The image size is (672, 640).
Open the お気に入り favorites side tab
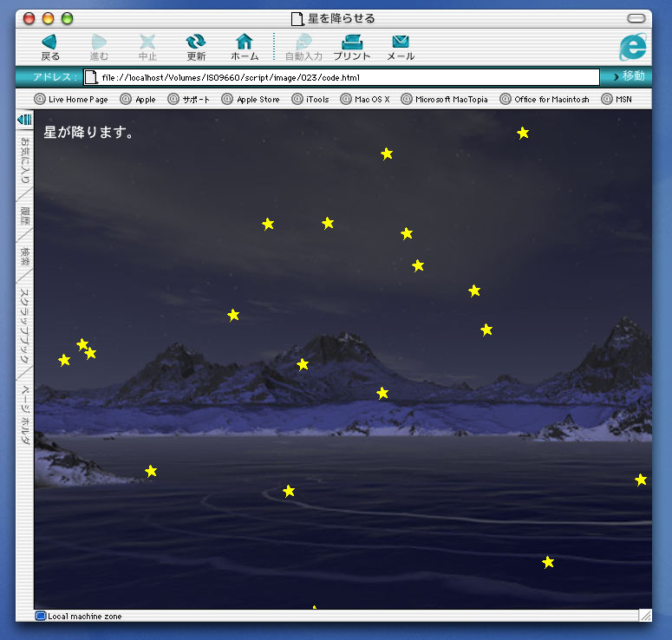(25, 160)
